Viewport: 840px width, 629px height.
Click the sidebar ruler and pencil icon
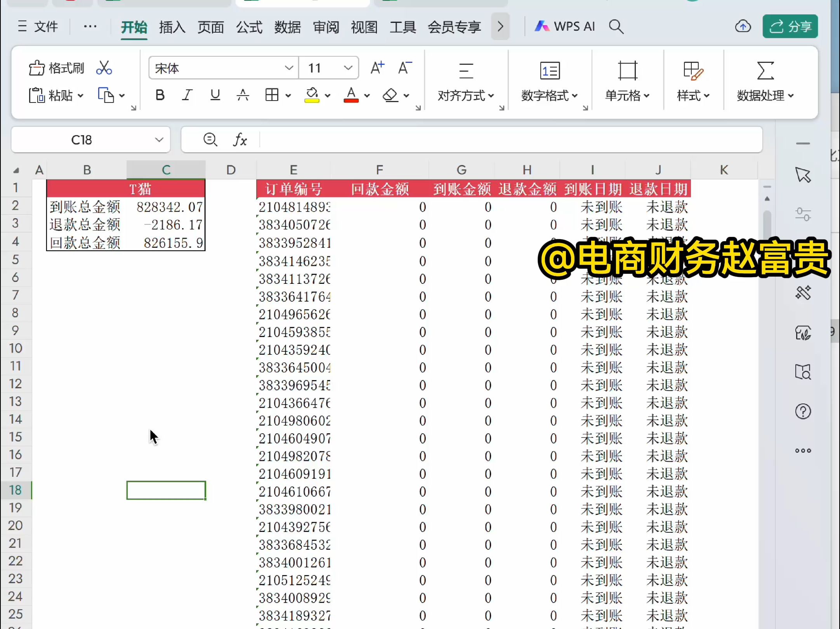(803, 293)
